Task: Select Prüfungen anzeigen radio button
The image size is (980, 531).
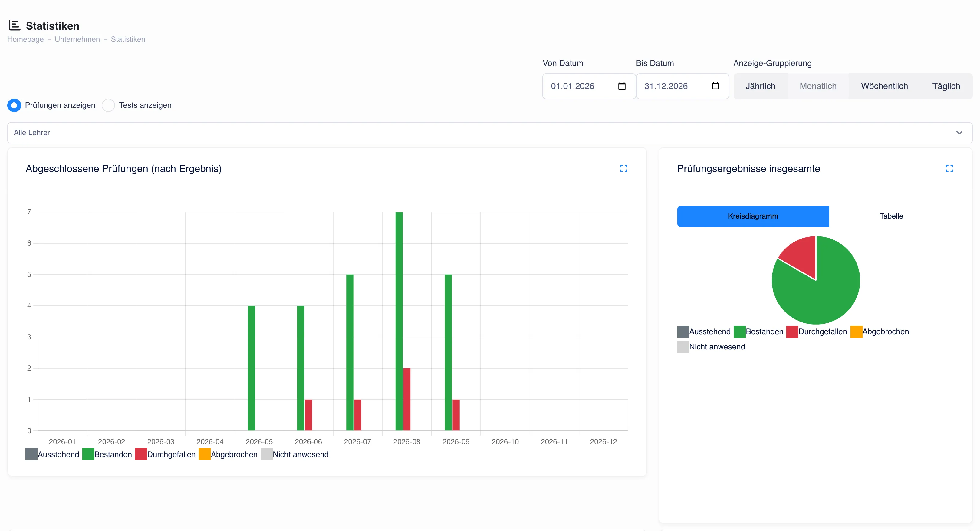Action: pos(14,105)
